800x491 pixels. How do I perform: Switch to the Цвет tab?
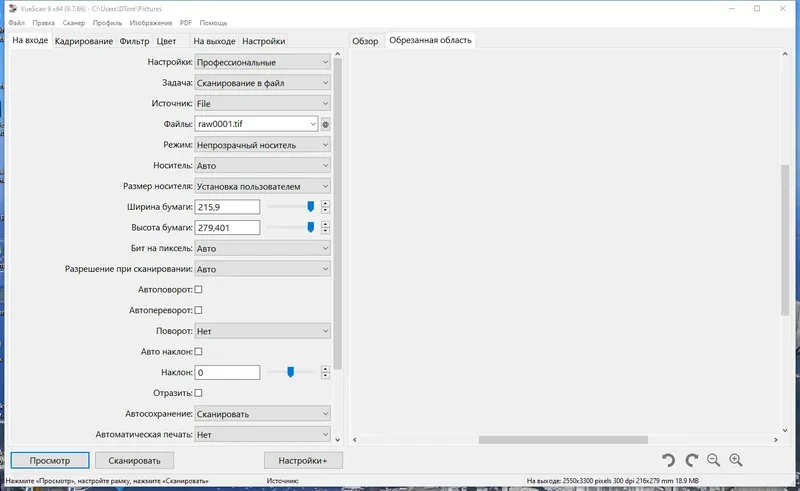[x=166, y=41]
